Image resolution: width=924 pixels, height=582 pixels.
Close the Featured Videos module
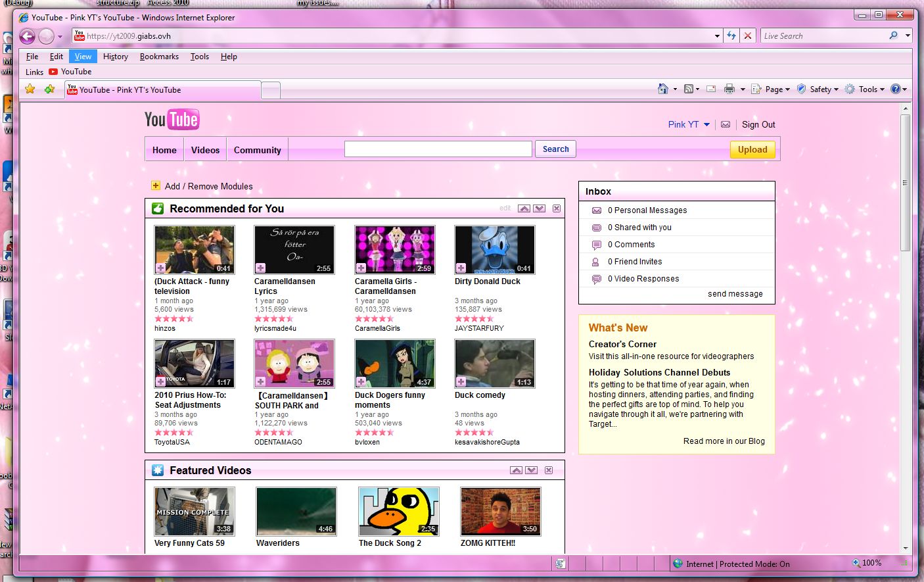pyautogui.click(x=549, y=470)
